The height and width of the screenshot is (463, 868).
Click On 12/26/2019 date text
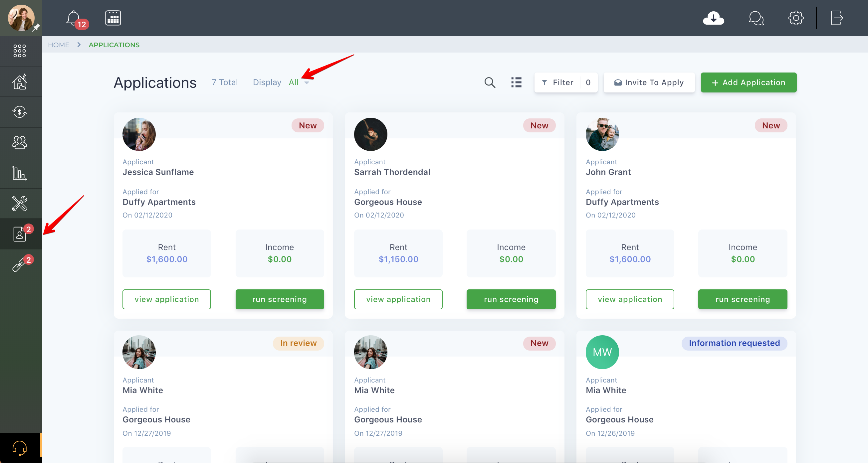click(610, 433)
